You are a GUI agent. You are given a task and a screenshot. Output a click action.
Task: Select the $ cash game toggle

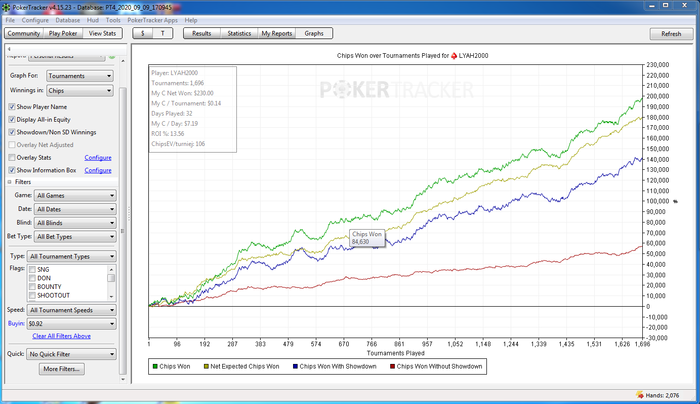point(142,33)
